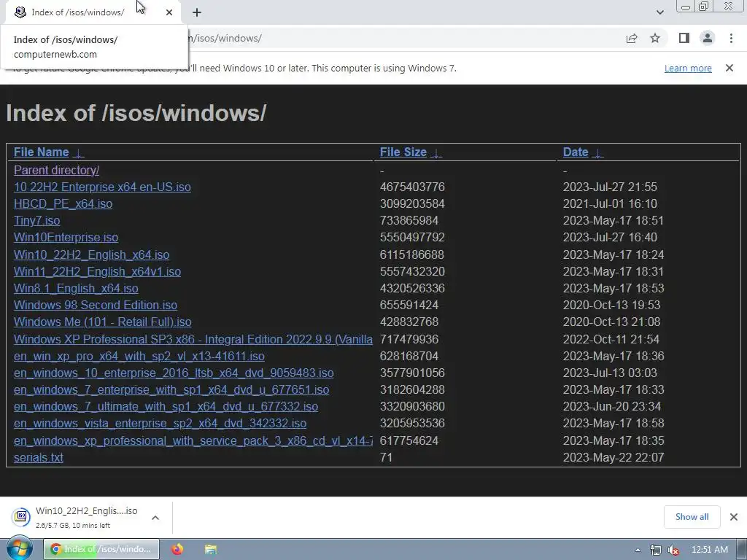
Task: Download Win11_22H2_English_x64v1.iso
Action: pos(97,271)
